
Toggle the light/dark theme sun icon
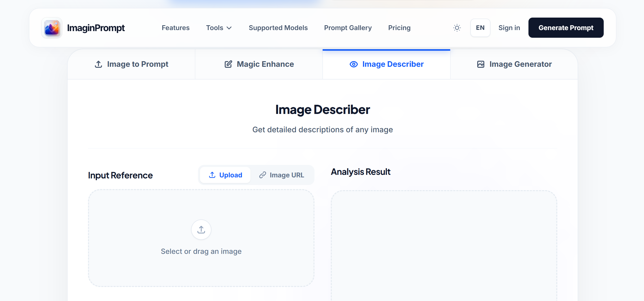point(457,28)
